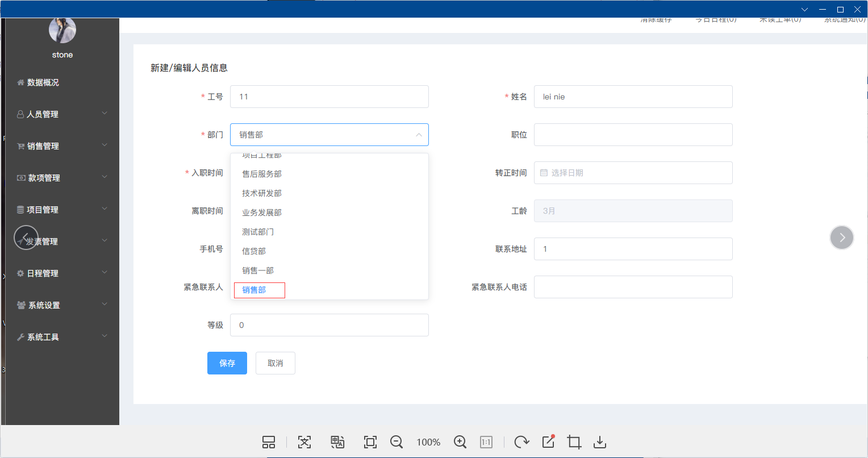Click the 等级 input field
The width and height of the screenshot is (868, 458).
tap(329, 325)
